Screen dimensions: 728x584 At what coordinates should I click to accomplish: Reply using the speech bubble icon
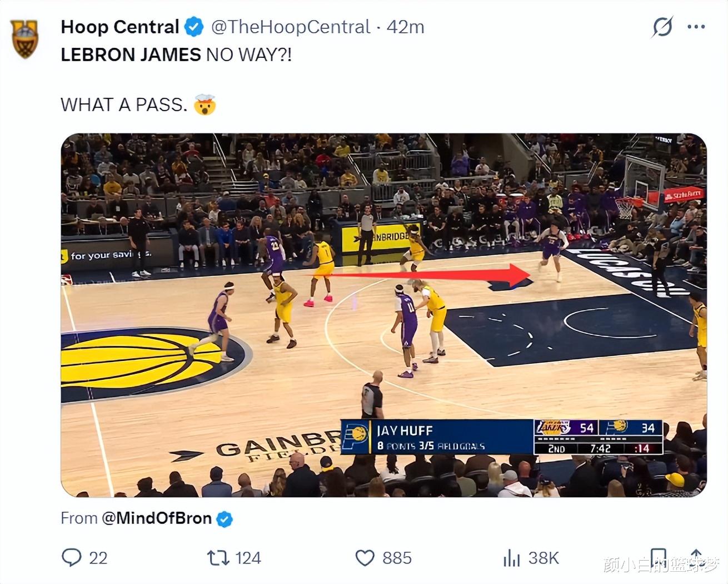71,557
